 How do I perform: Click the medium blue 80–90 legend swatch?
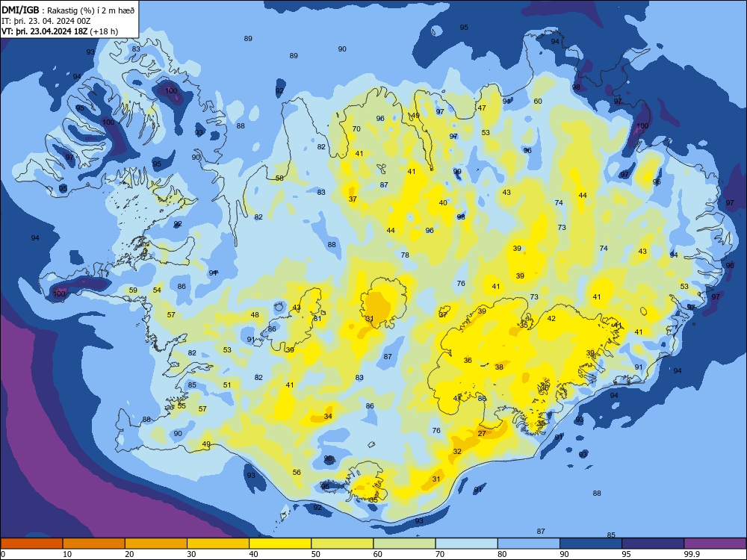(529, 544)
